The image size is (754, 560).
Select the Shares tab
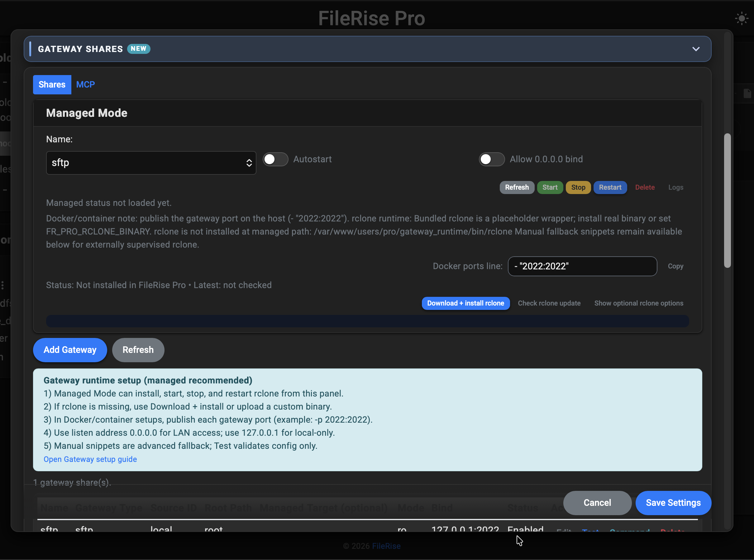coord(52,84)
